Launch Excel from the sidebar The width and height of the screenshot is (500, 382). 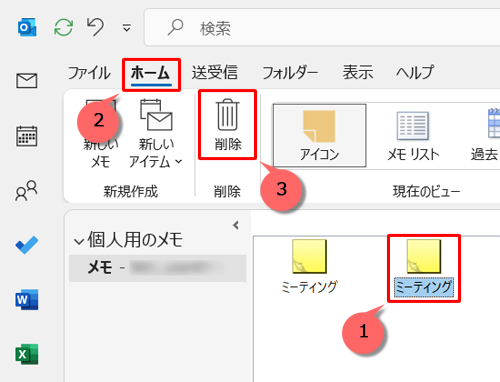click(x=27, y=354)
